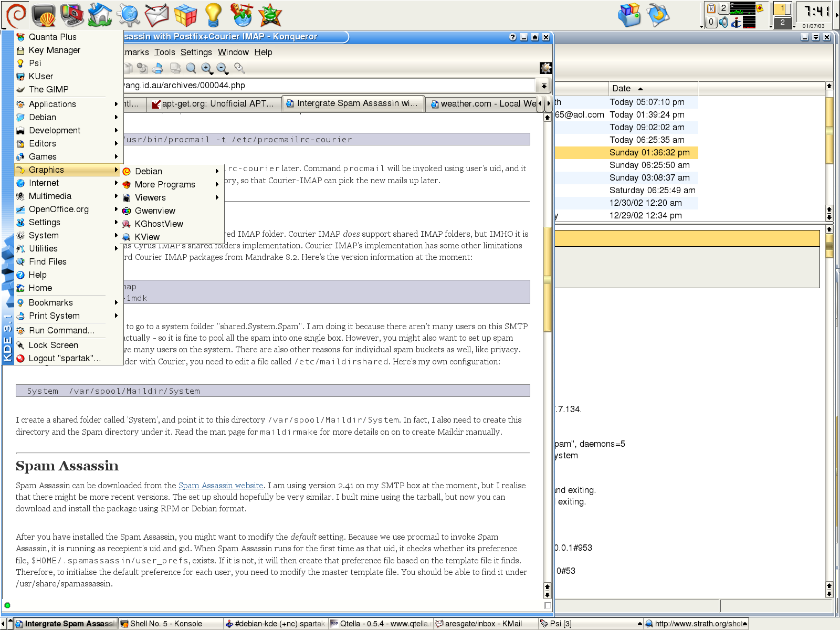
Task: Click the speaker volume tray icon
Action: (x=724, y=22)
